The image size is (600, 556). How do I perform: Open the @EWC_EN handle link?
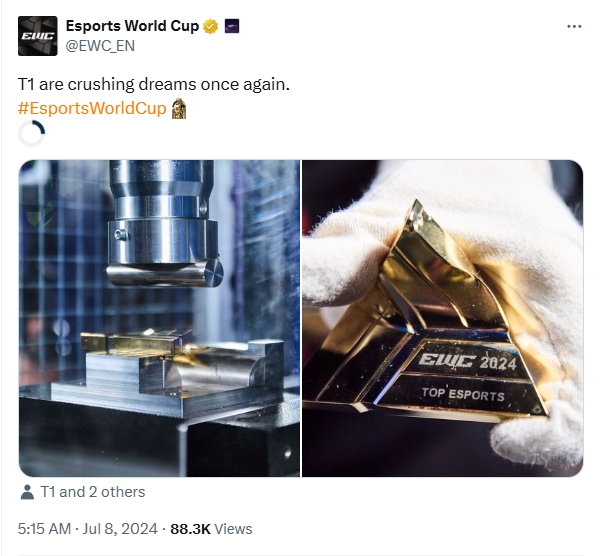point(100,46)
